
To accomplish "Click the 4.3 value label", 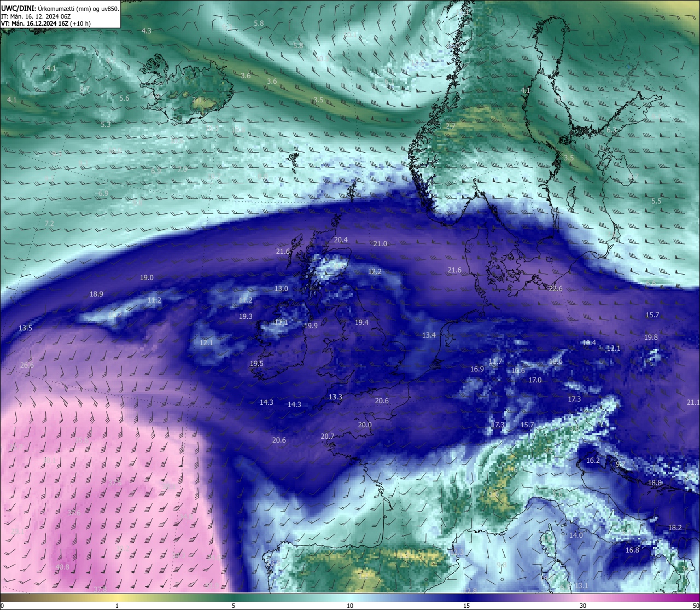I will (x=147, y=31).
